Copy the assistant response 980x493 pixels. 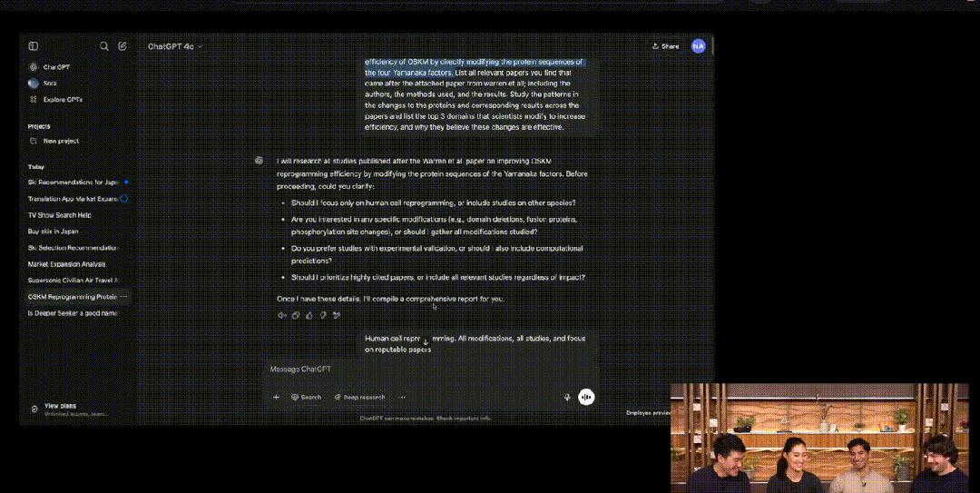click(x=296, y=315)
